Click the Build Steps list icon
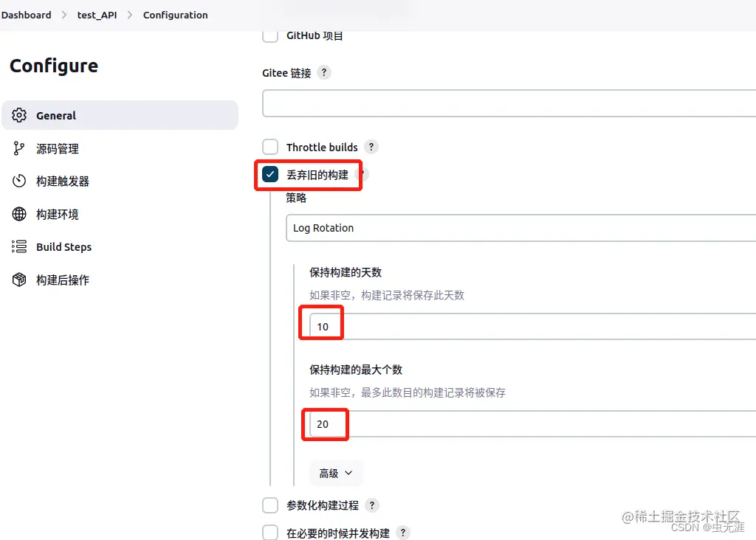Image resolution: width=756 pixels, height=540 pixels. [19, 246]
